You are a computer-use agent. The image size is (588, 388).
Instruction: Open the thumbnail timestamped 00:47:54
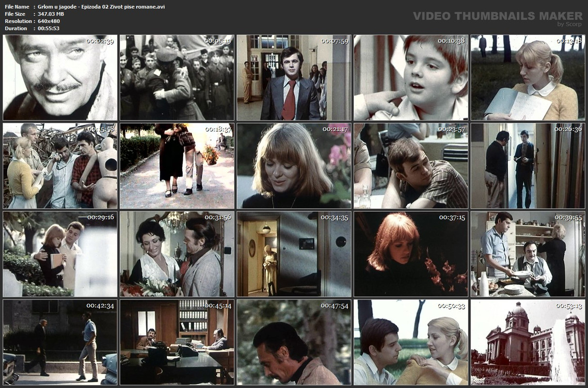pyautogui.click(x=294, y=342)
